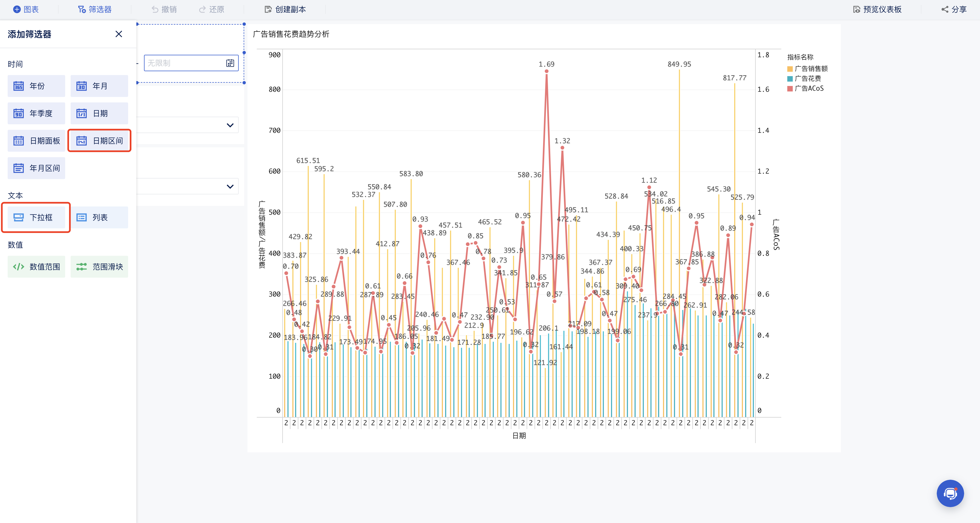Viewport: 980px width, 523px height.
Task: Open calendar picker in 无限制 field
Action: tap(230, 63)
